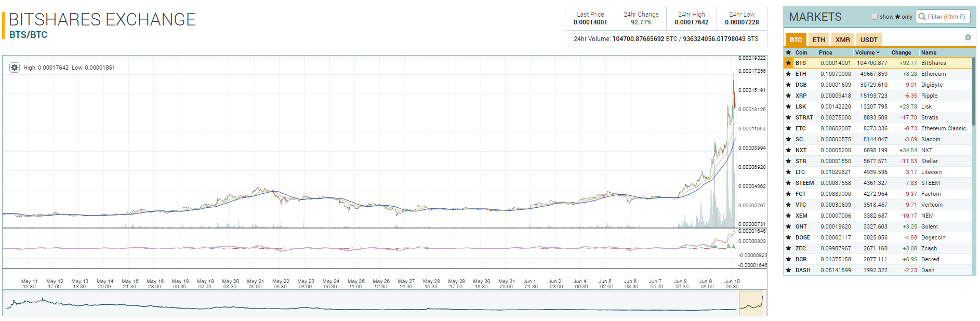The height and width of the screenshot is (321, 980).
Task: Click the Dash name in DASH row
Action: tap(928, 270)
